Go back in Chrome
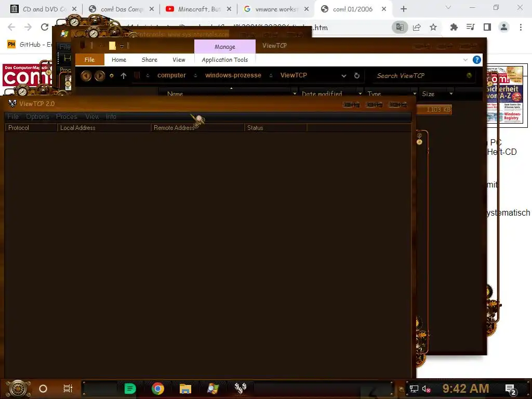532x399 pixels. click(x=11, y=27)
